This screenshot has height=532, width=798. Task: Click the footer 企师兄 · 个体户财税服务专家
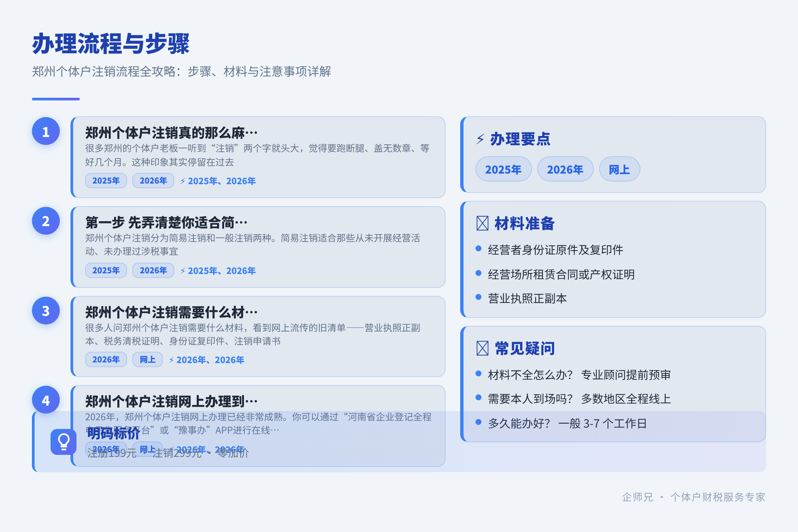coord(694,497)
